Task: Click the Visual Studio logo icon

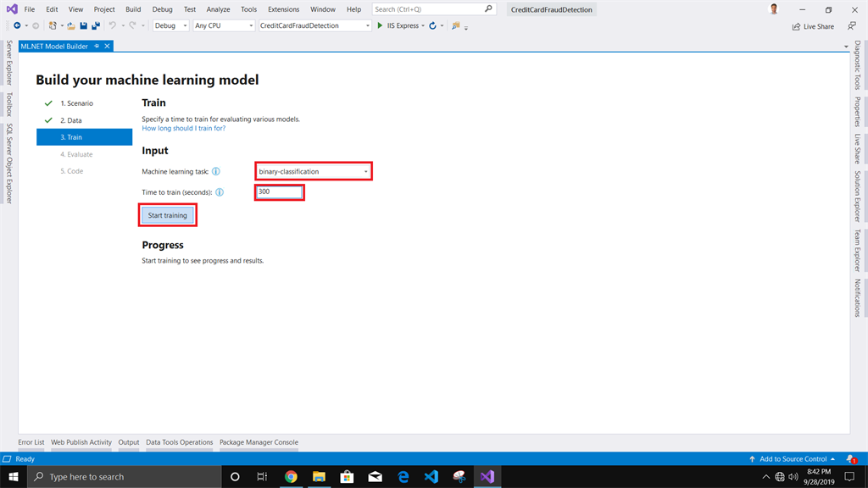Action: point(12,9)
